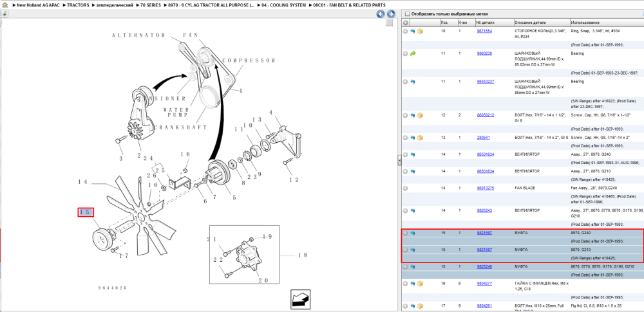Select callout 12 on the diagram
Image resolution: width=644 pixels, height=312 pixels.
[x=294, y=179]
